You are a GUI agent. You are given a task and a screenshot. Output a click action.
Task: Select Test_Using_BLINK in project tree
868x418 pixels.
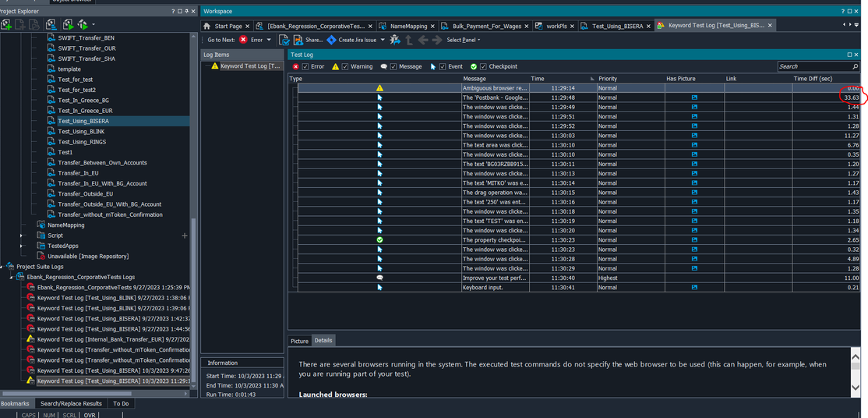[x=81, y=132]
